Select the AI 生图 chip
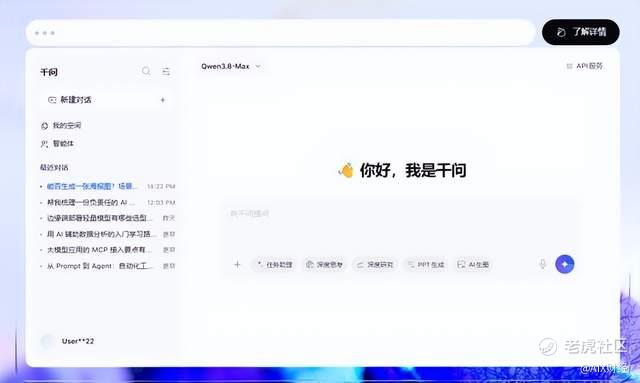The height and width of the screenshot is (383, 640). (473, 265)
